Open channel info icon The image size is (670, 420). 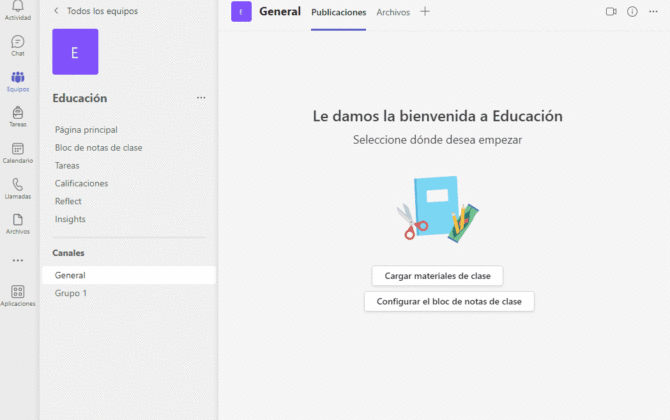(x=632, y=12)
